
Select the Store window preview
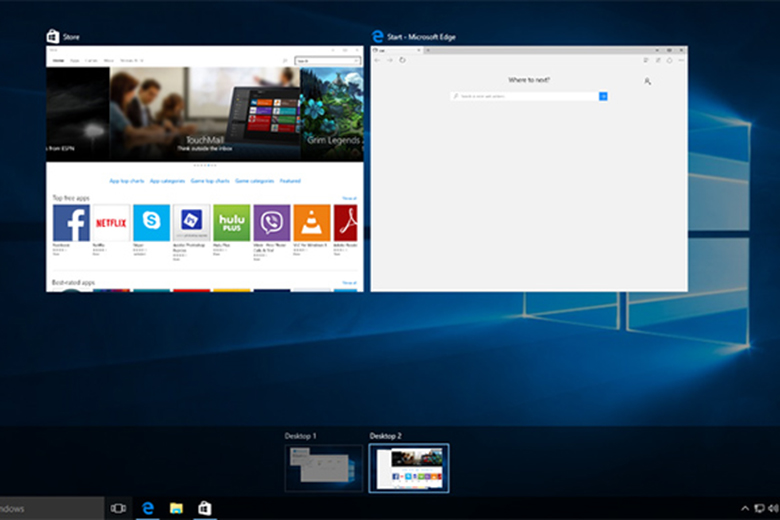pos(205,169)
